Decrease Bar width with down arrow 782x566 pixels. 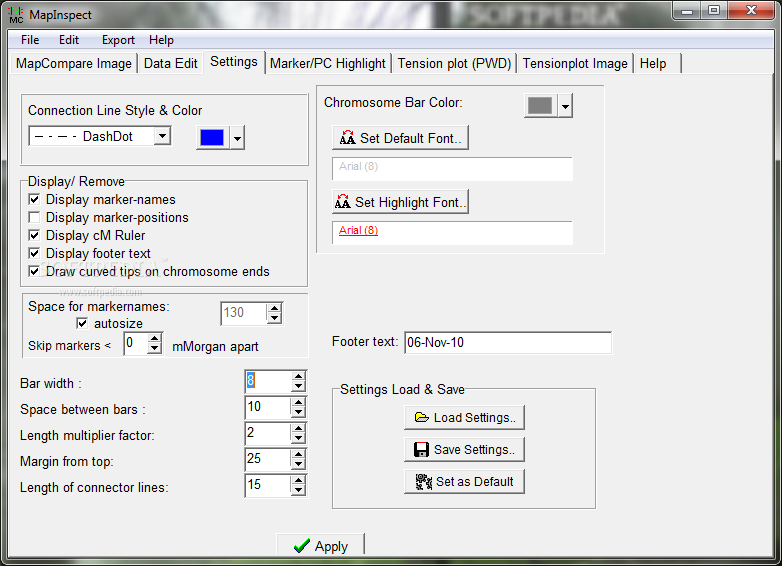[298, 386]
